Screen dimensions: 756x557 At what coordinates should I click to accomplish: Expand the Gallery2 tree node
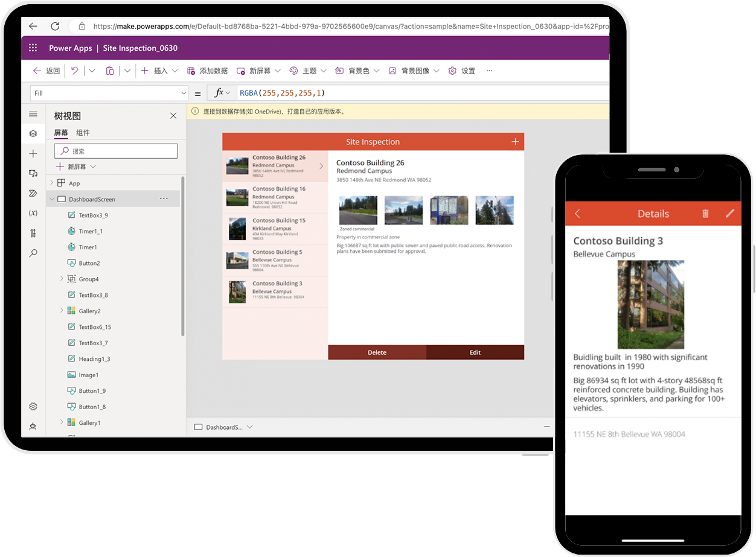tap(62, 311)
